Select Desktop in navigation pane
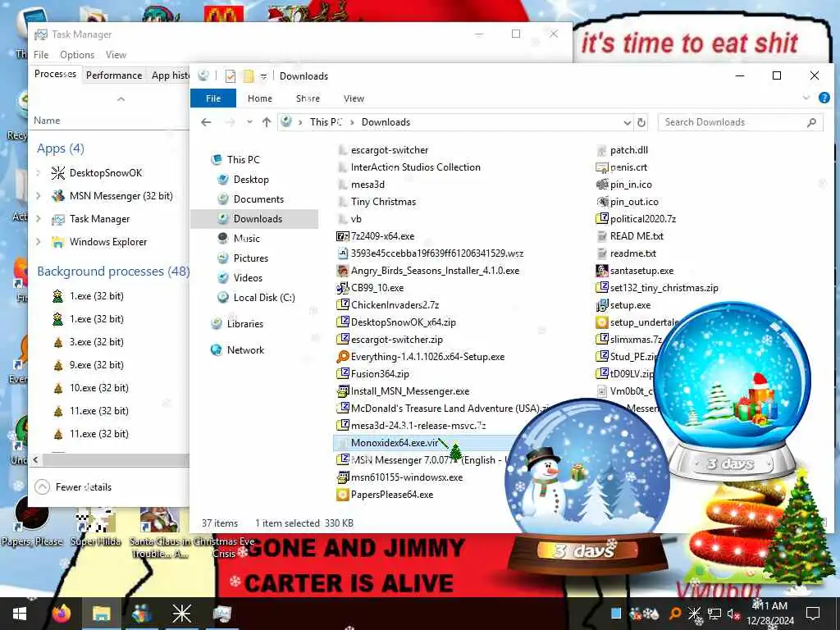 [x=251, y=180]
